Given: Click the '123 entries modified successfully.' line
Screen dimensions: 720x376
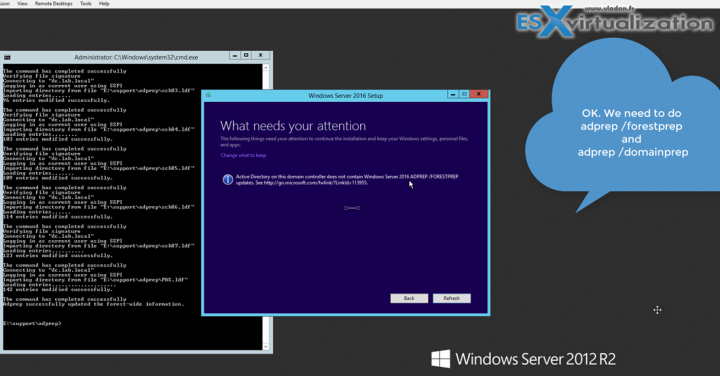Looking at the screenshot, I should pyautogui.click(x=57, y=256).
